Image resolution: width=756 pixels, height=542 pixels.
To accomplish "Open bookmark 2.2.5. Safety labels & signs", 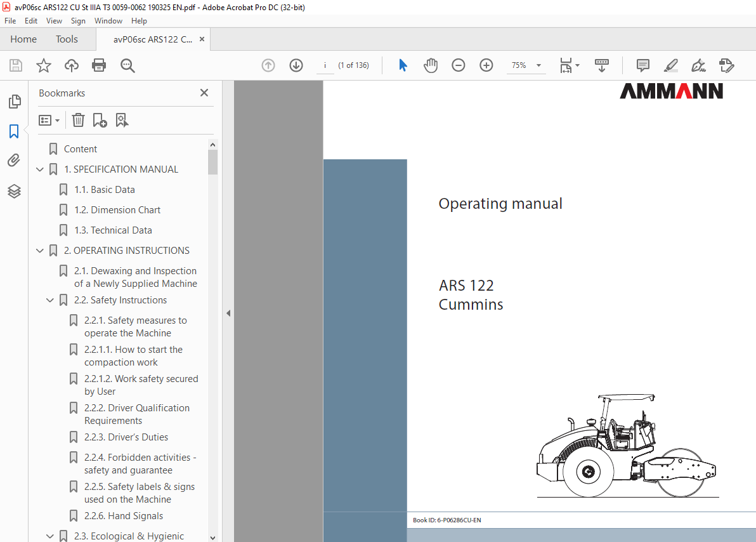I will pos(140,492).
